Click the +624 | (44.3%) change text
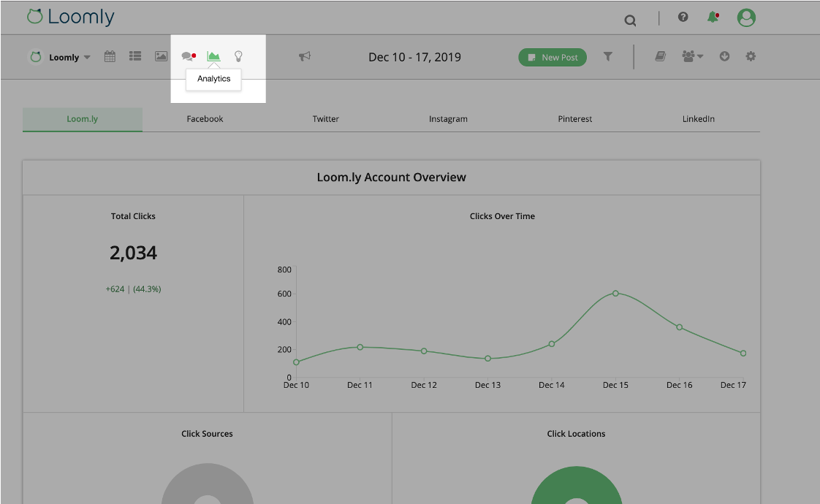Image resolution: width=820 pixels, height=504 pixels. (x=133, y=289)
